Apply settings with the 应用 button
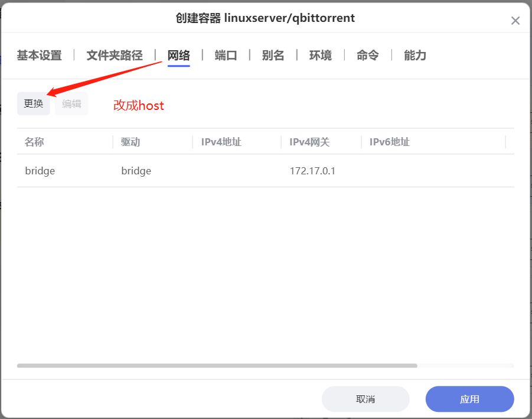Screen dimensions: 532x419 [x=469, y=399]
